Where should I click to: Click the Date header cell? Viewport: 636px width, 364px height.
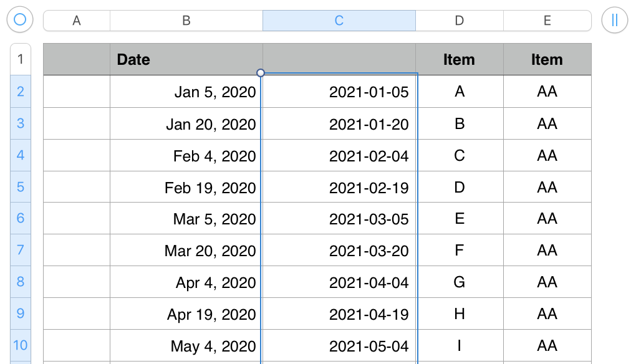[186, 60]
